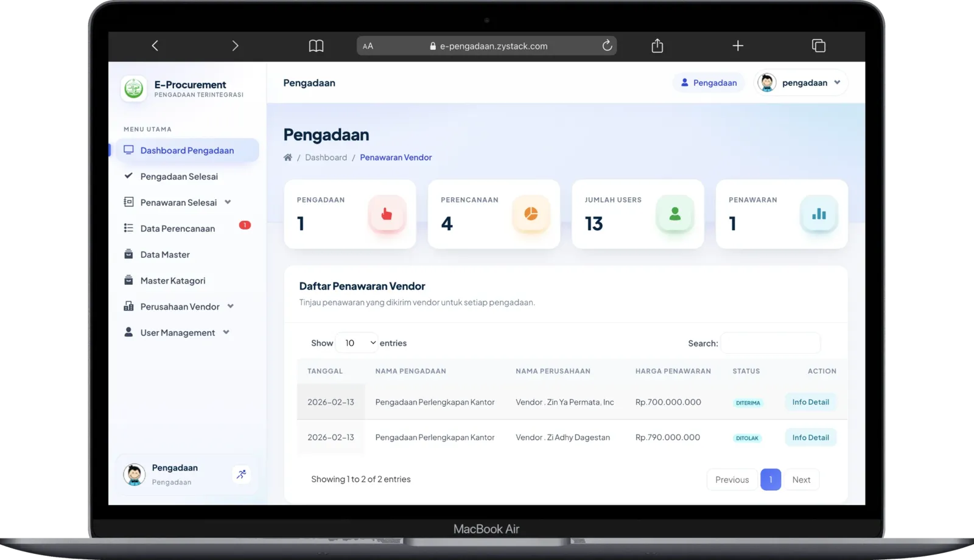Click the sidebar footer Pengadaan avatar
This screenshot has height=560, width=974.
click(134, 474)
